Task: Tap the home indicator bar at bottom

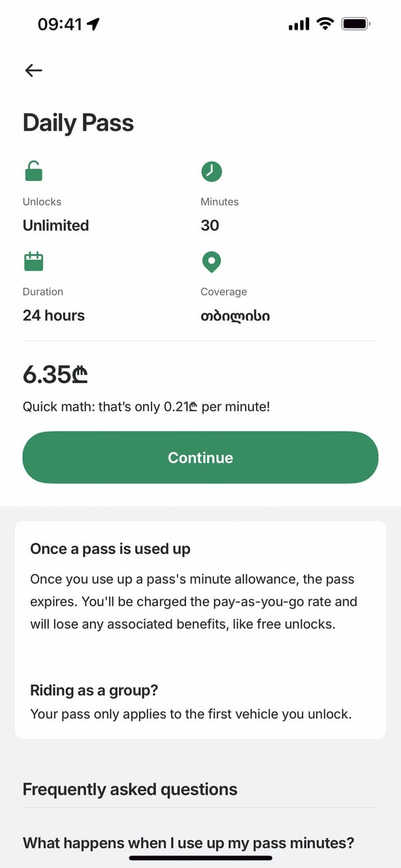Action: 200,858
